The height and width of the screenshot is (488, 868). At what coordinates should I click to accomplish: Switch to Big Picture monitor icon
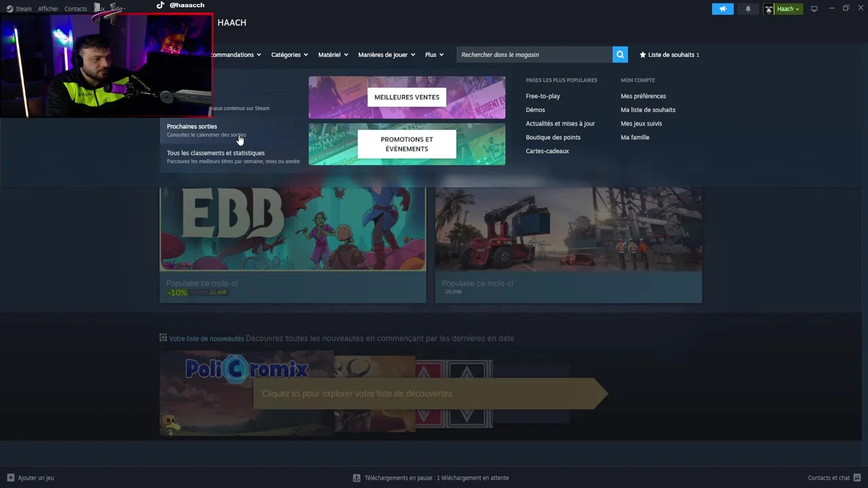(814, 9)
